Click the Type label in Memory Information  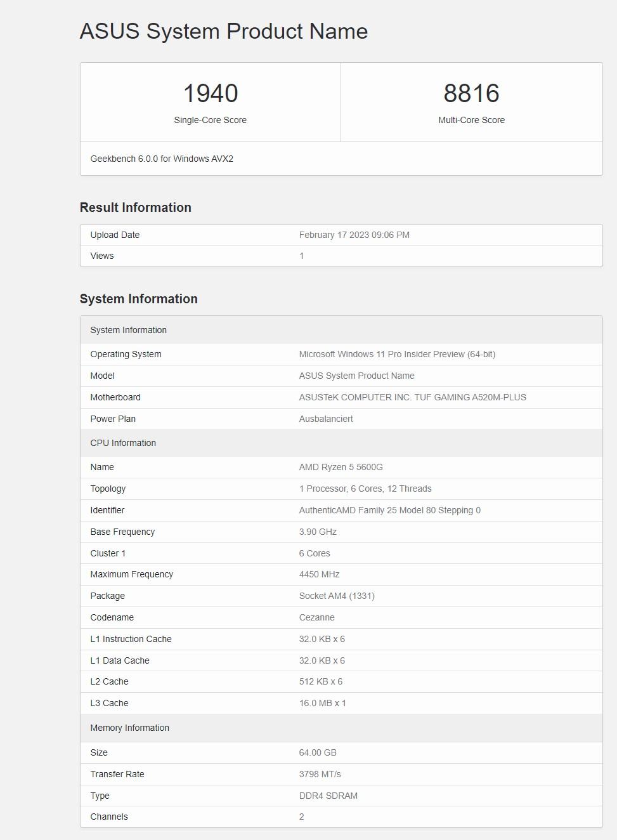pos(100,796)
